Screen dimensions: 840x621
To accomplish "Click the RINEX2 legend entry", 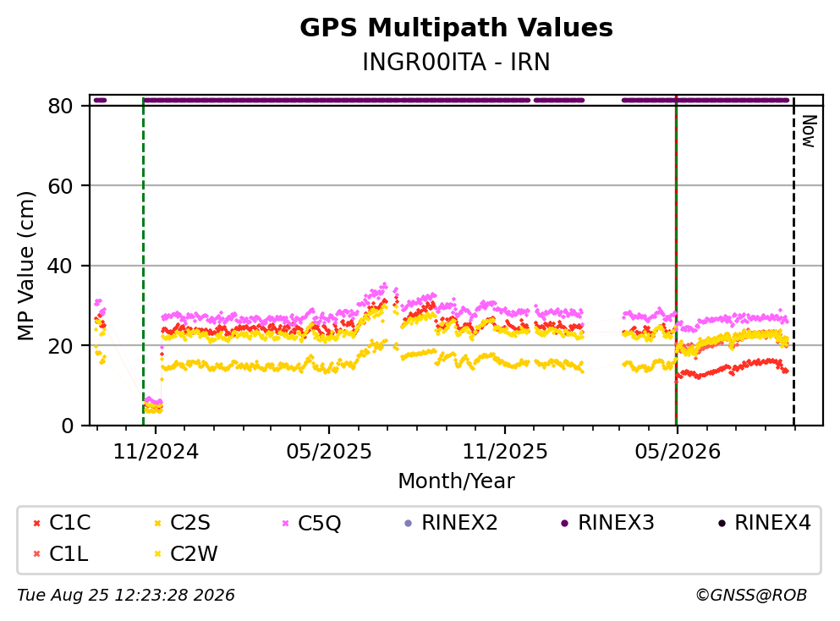I will point(451,523).
